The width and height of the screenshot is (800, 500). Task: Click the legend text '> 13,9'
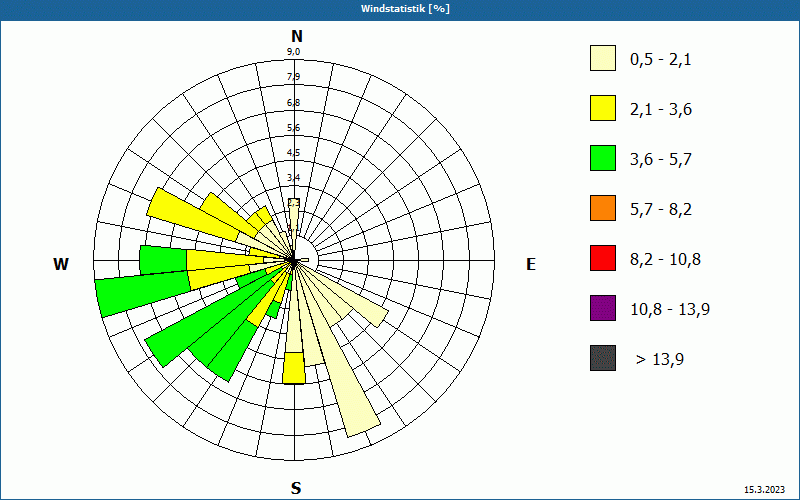[x=660, y=360]
